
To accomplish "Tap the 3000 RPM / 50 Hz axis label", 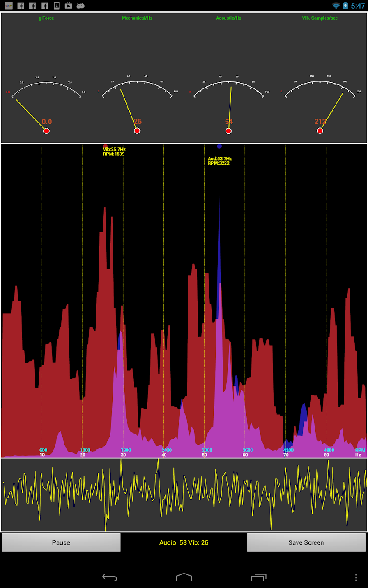I will 207,452.
